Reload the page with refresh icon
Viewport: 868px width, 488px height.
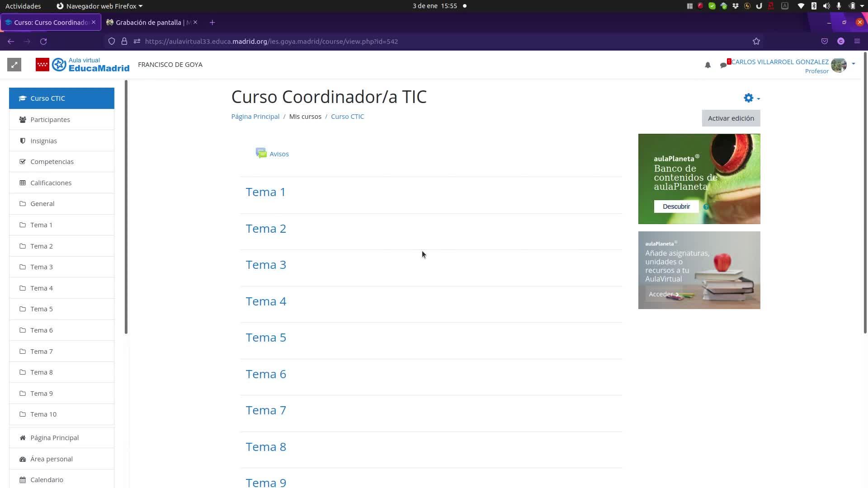click(43, 41)
